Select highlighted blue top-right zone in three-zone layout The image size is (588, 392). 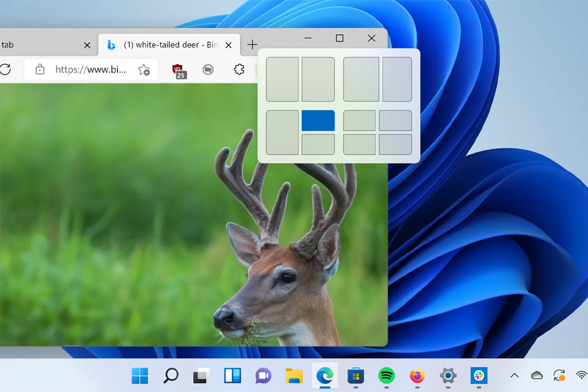[x=318, y=120]
